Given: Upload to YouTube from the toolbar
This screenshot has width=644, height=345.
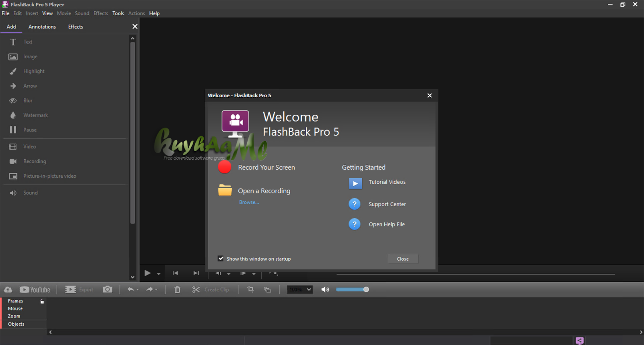Looking at the screenshot, I should click(35, 290).
